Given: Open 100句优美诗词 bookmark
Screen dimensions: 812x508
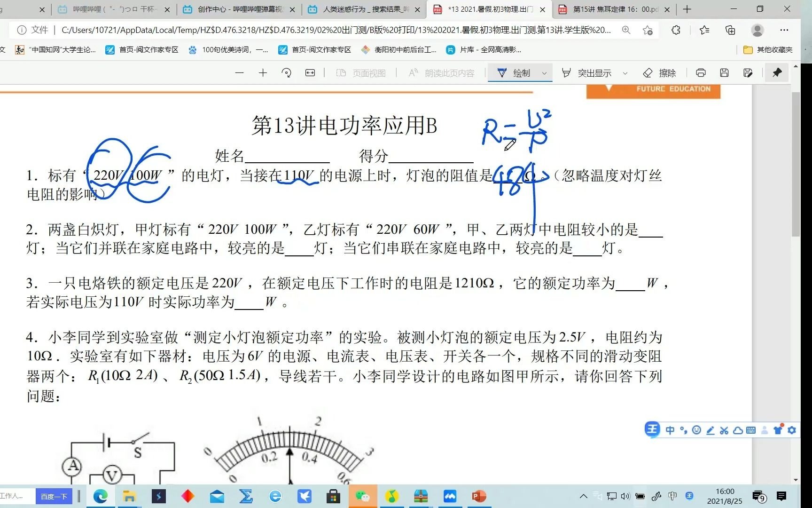Looking at the screenshot, I should [228, 50].
